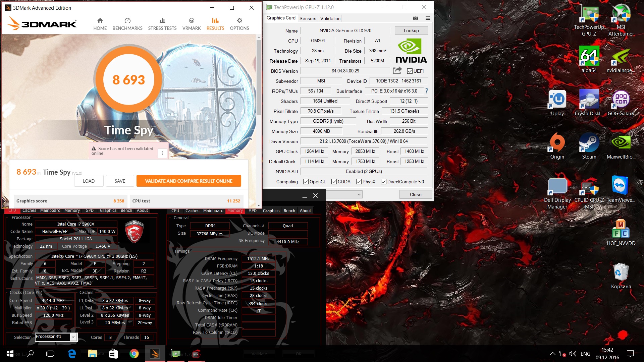
Task: Toggle the PhysX checkbox
Action: [359, 182]
